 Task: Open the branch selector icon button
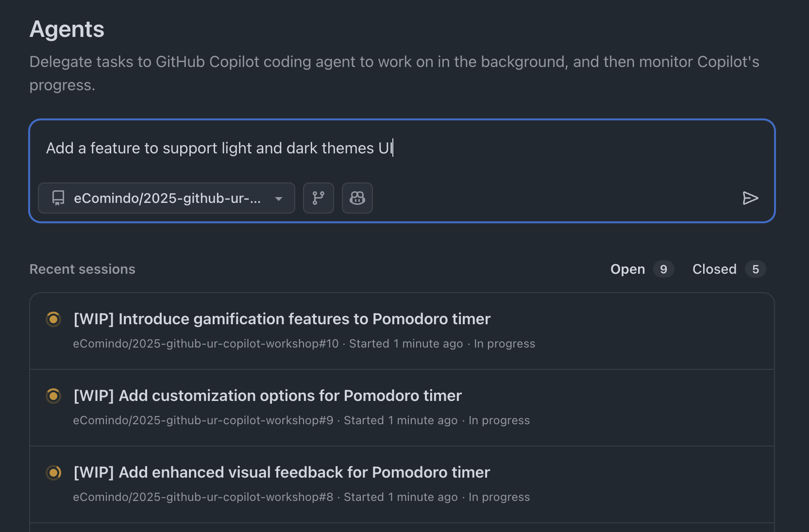pos(319,198)
